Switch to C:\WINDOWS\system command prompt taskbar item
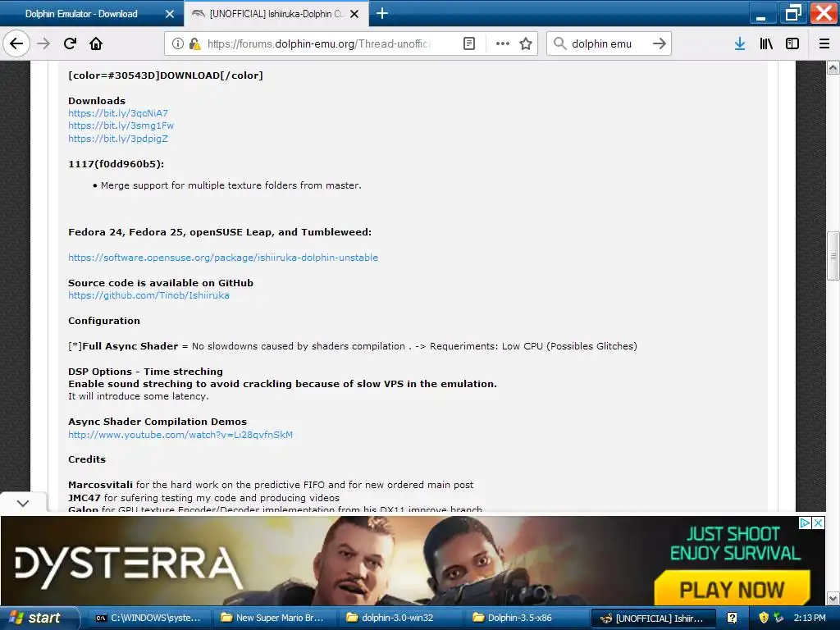The width and height of the screenshot is (840, 630). point(149,618)
